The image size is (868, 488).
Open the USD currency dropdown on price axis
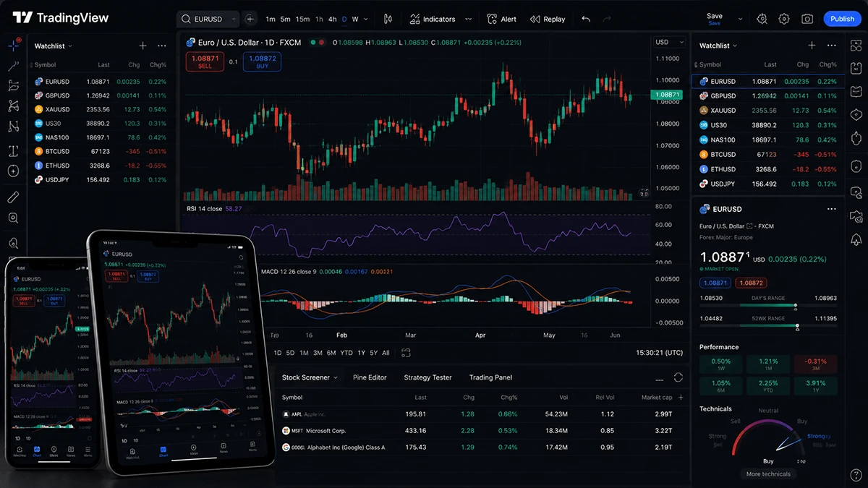coord(669,43)
